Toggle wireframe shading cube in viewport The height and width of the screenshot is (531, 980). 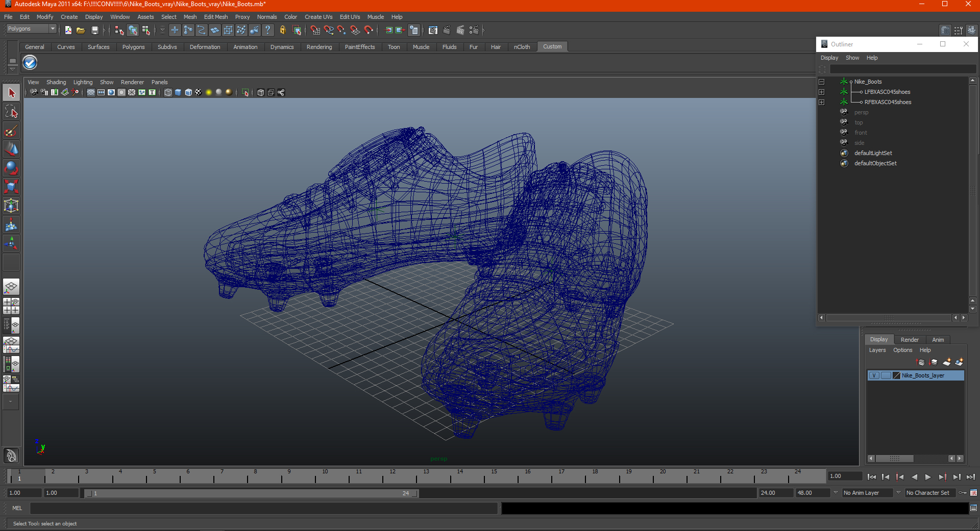coord(168,92)
